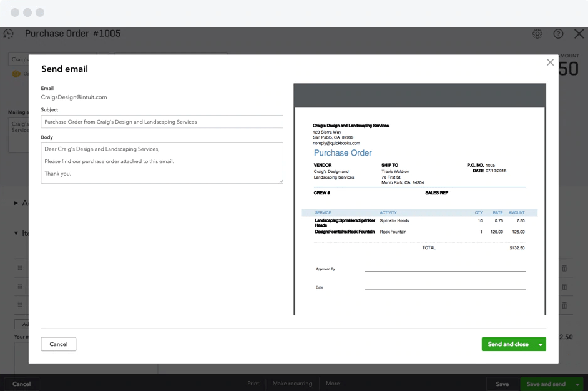The image size is (588, 391).
Task: Click the history clock icon beside Purchase Order
Action: 9,34
